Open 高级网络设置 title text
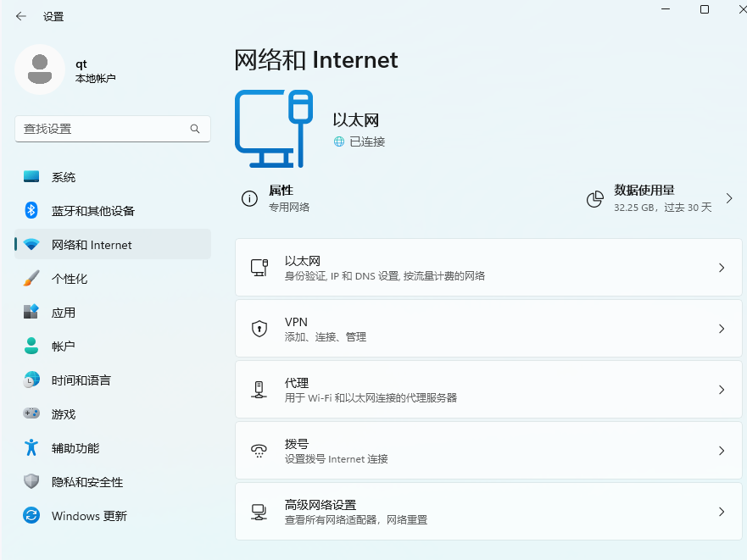 coord(321,505)
